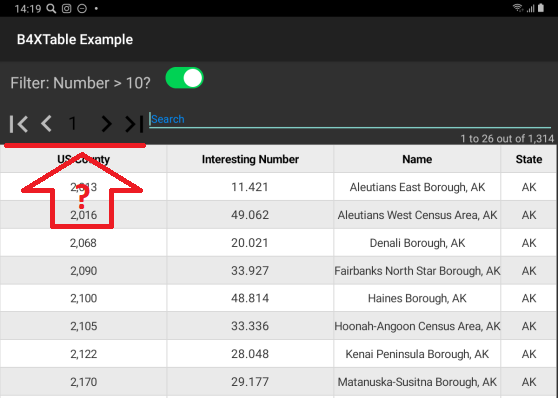This screenshot has height=398, width=558.
Task: Sort by State column header
Action: [x=529, y=159]
